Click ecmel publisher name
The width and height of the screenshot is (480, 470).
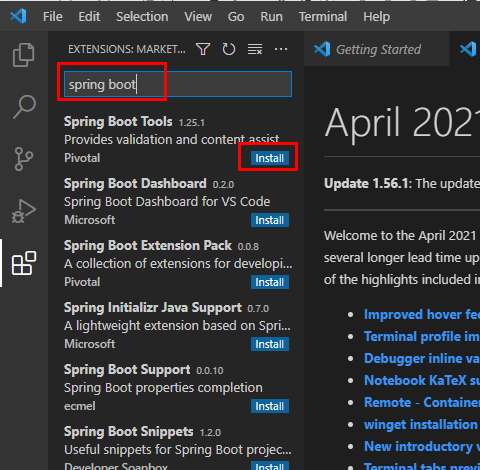(80, 406)
